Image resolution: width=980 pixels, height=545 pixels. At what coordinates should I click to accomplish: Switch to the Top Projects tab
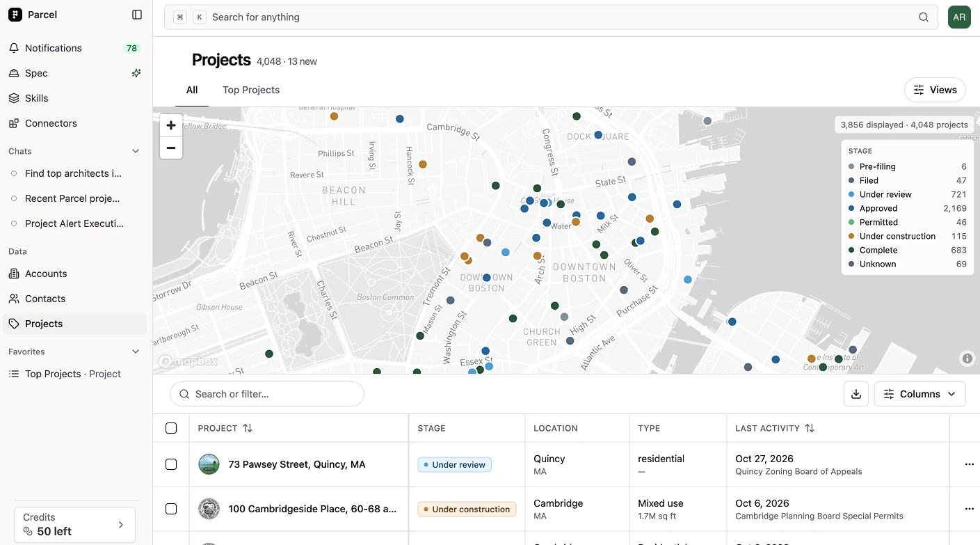click(x=251, y=90)
